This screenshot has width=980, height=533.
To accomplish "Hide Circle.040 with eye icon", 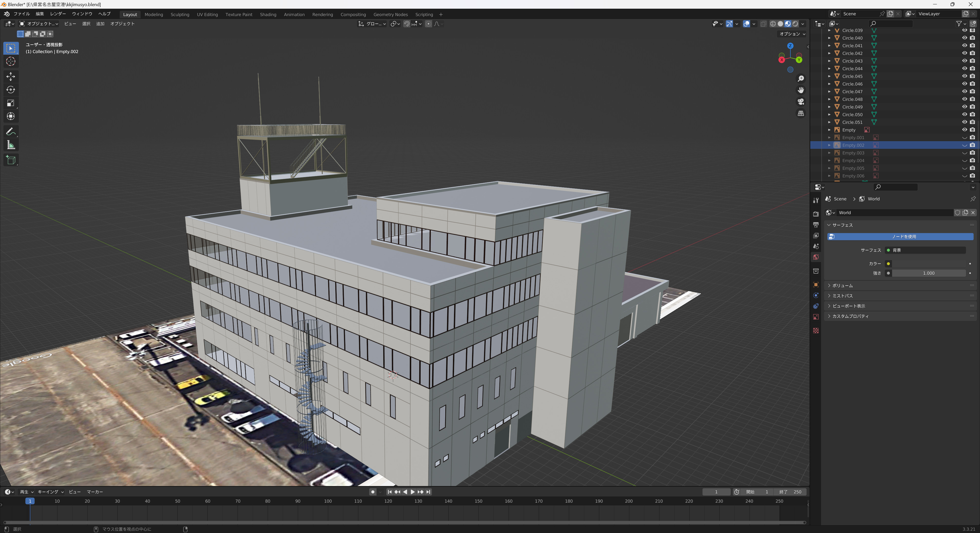I will pos(964,38).
